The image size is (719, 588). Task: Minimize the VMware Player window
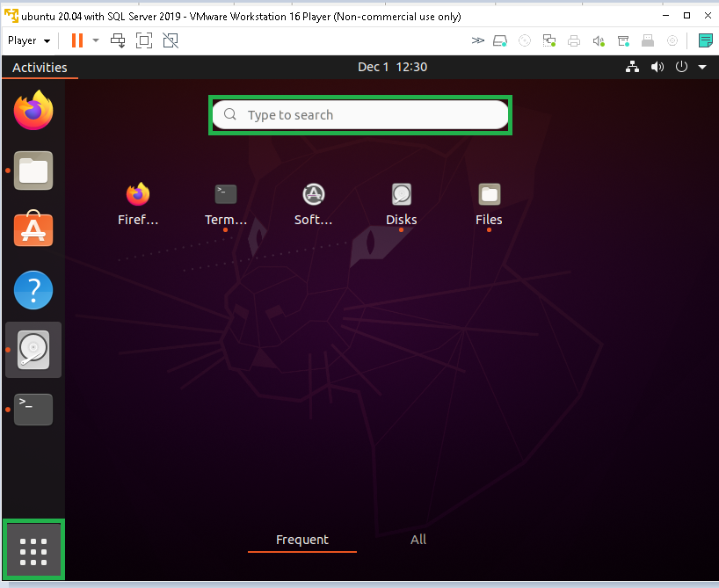point(665,16)
